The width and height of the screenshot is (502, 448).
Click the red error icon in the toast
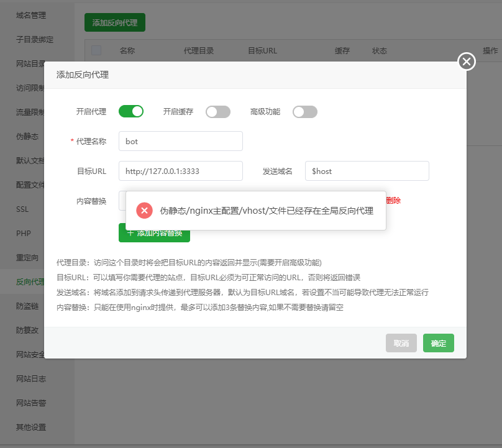144,211
